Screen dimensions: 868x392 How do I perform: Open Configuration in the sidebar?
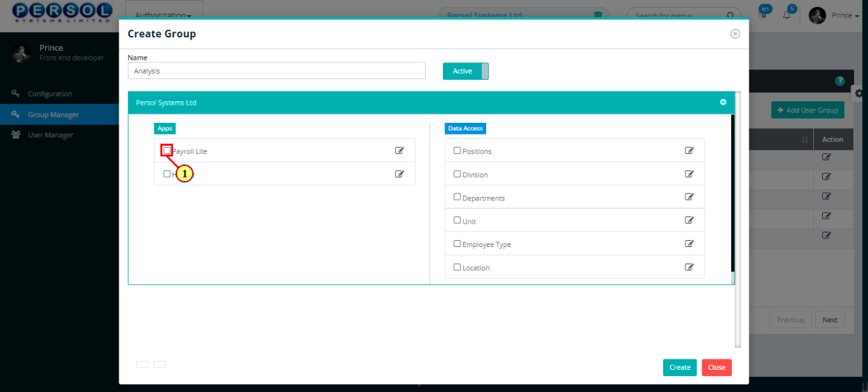[49, 94]
